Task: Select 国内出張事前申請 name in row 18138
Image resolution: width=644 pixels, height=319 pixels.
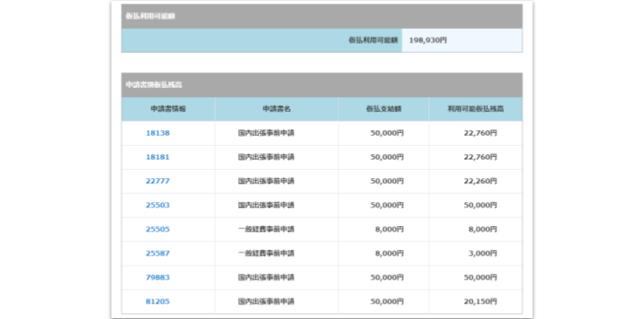Action: pos(266,133)
